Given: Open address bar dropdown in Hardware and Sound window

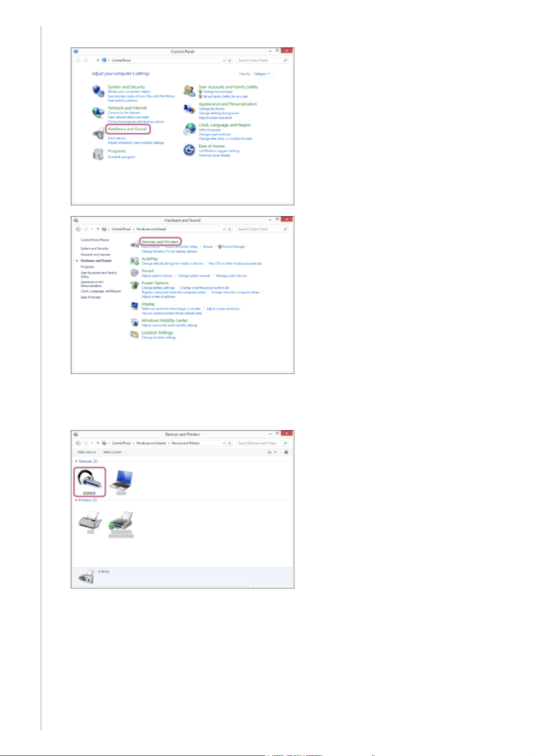Looking at the screenshot, I should 224,229.
